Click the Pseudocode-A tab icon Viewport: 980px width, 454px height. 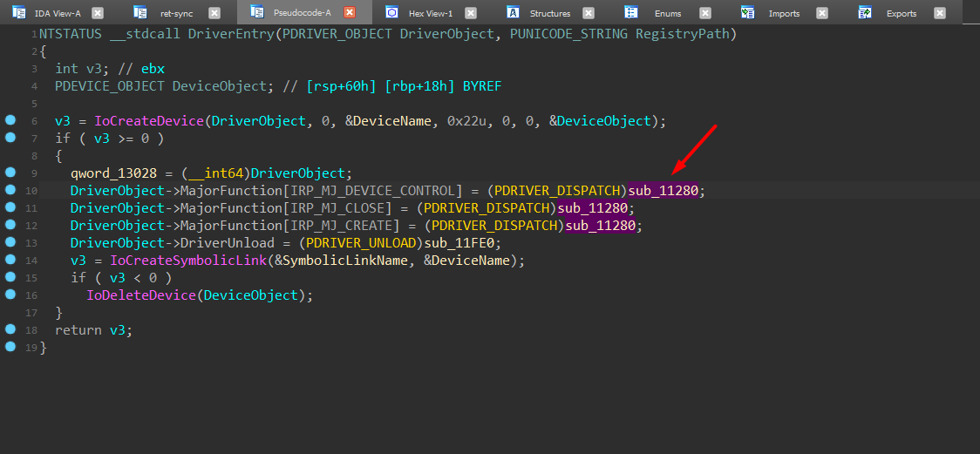pyautogui.click(x=256, y=12)
